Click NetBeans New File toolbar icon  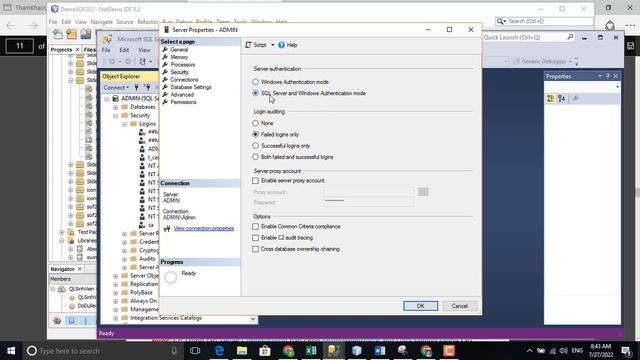click(58, 35)
